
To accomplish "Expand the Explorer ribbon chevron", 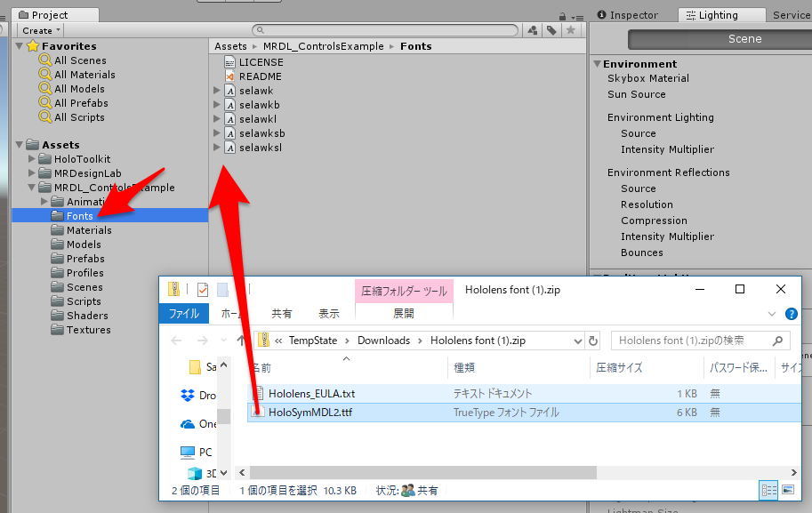I will click(772, 314).
